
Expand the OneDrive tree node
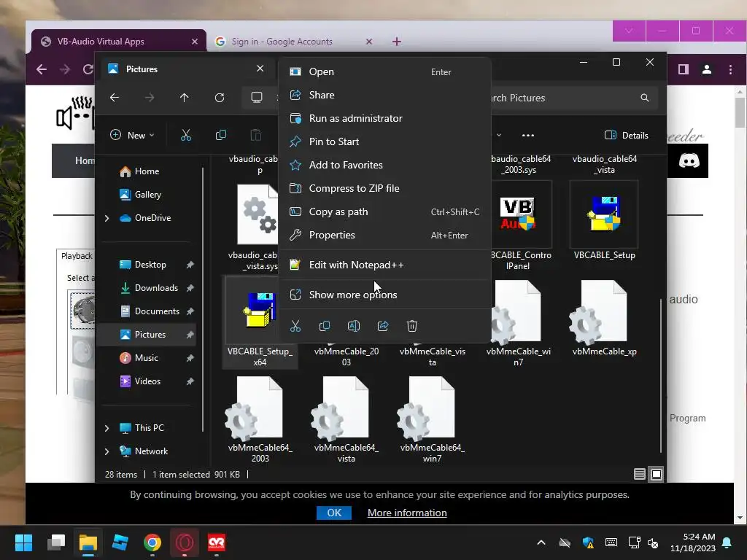pos(107,218)
